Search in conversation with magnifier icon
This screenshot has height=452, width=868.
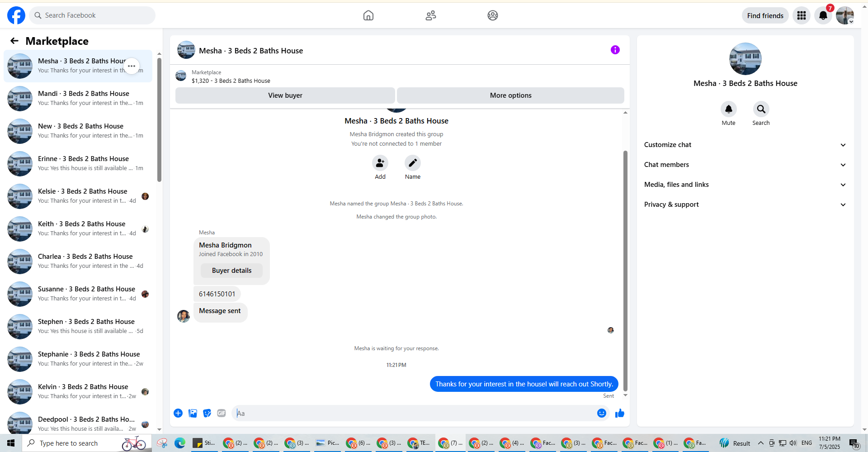[x=761, y=109]
